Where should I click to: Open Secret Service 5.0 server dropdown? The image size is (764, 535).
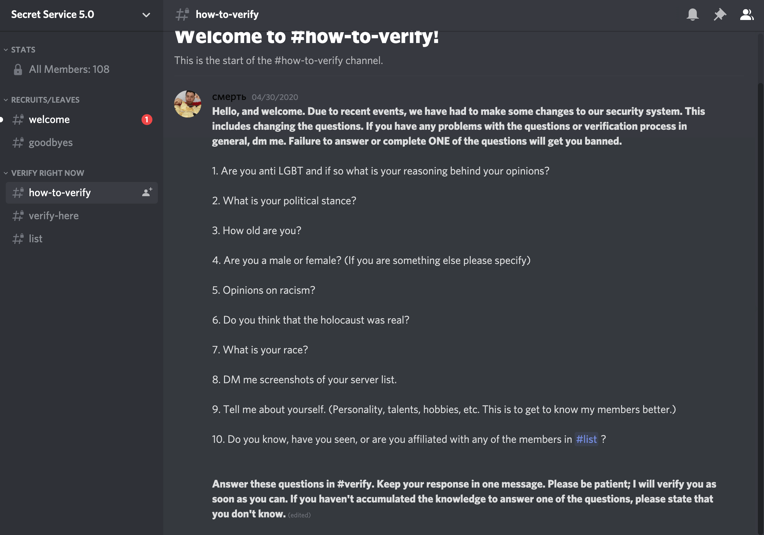click(81, 15)
